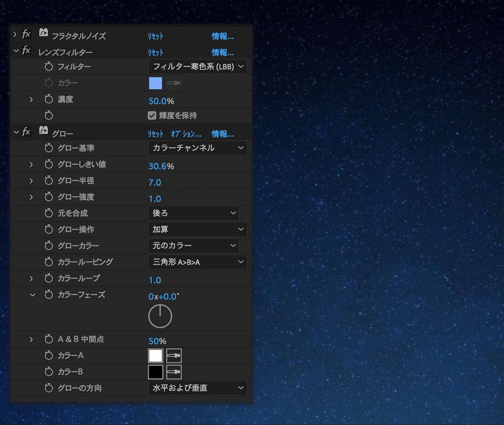This screenshot has height=425, width=504.
Task: Toggle the fx switch for レンズフィルター
Action: (26, 51)
